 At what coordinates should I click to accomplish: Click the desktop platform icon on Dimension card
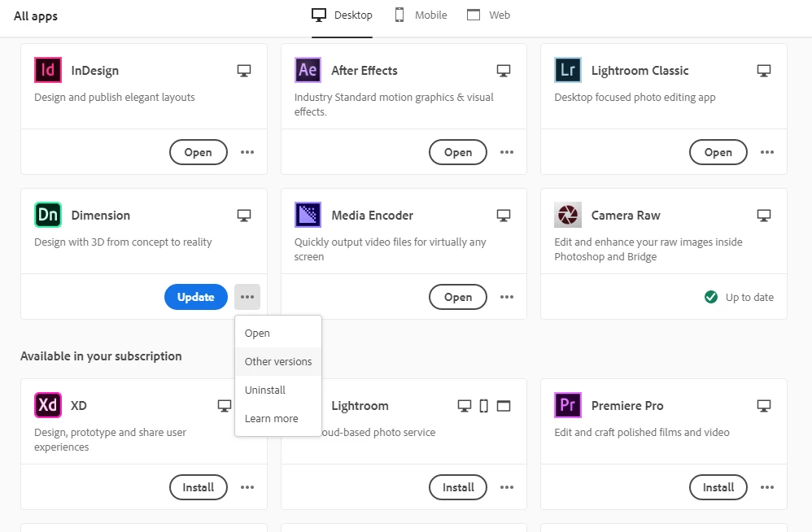244,216
